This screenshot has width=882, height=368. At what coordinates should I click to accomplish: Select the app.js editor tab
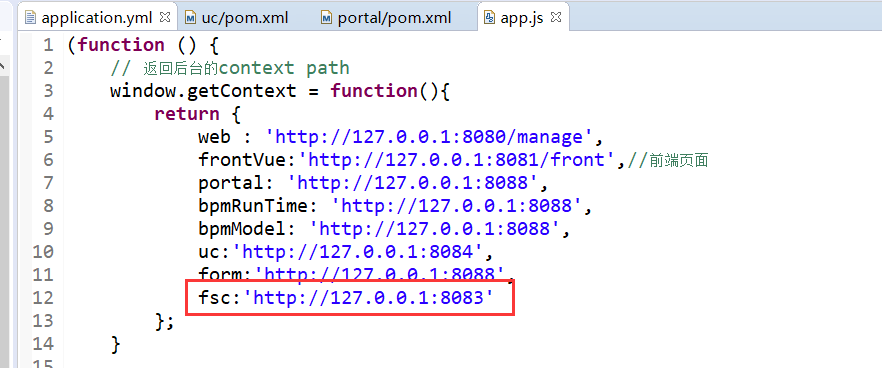tap(521, 17)
